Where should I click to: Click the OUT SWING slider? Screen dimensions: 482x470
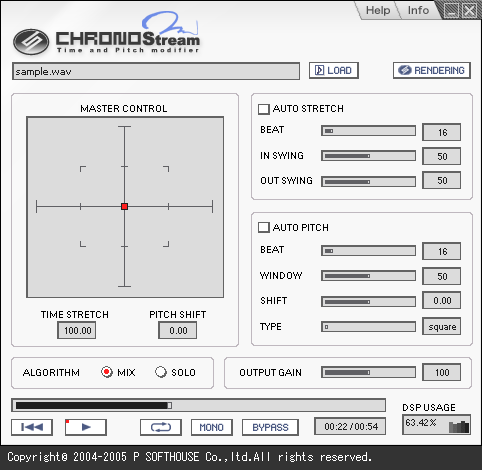click(x=368, y=182)
